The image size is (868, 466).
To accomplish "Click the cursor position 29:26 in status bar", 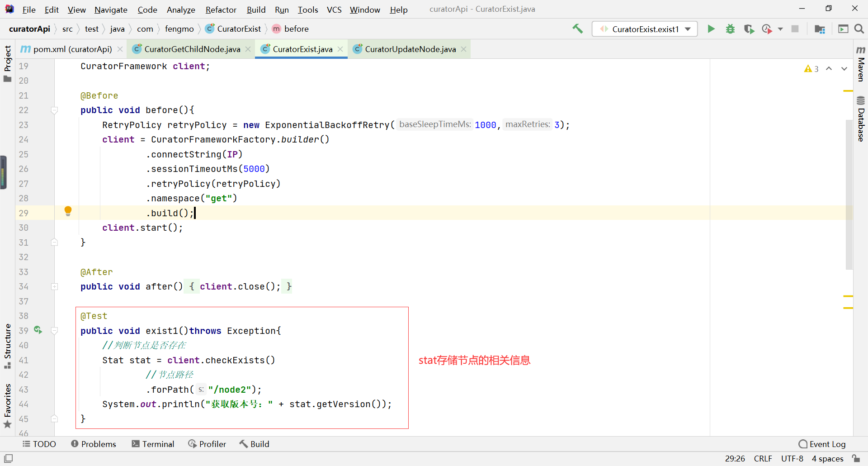I will click(x=735, y=458).
